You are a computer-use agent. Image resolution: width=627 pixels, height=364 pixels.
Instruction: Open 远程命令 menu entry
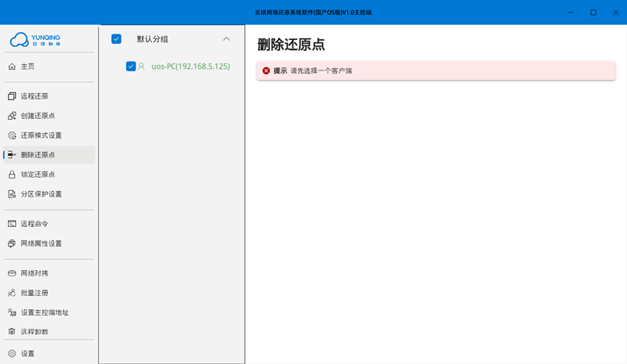point(49,224)
